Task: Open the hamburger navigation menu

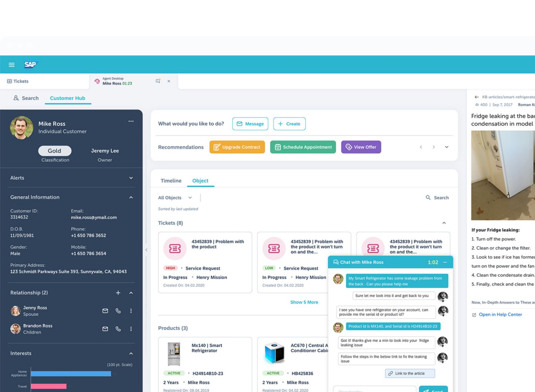Action: pos(11,65)
